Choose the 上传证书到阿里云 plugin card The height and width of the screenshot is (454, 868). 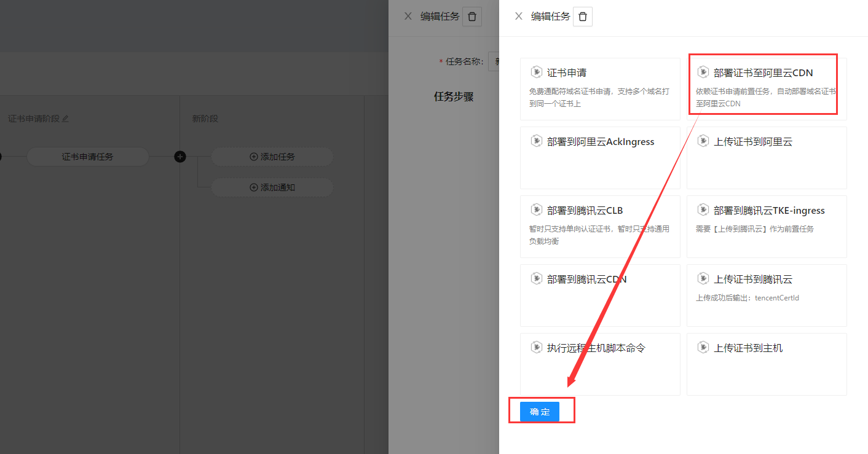point(767,157)
